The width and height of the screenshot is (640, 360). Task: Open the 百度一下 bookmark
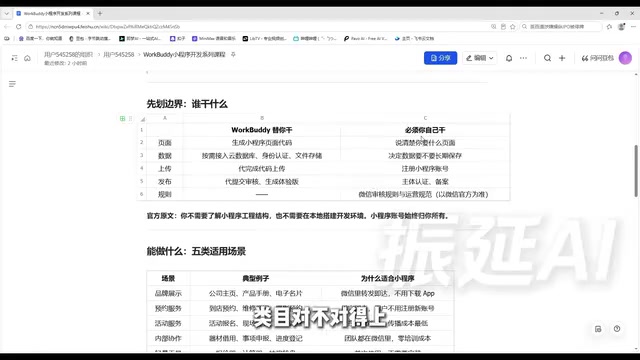40,38
